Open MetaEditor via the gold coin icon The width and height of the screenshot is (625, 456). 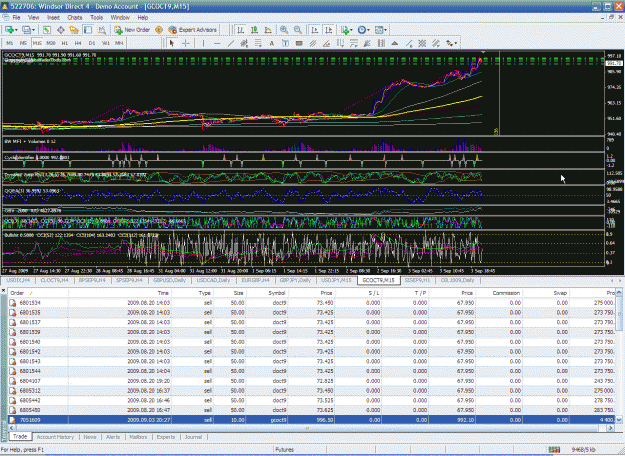click(x=159, y=30)
